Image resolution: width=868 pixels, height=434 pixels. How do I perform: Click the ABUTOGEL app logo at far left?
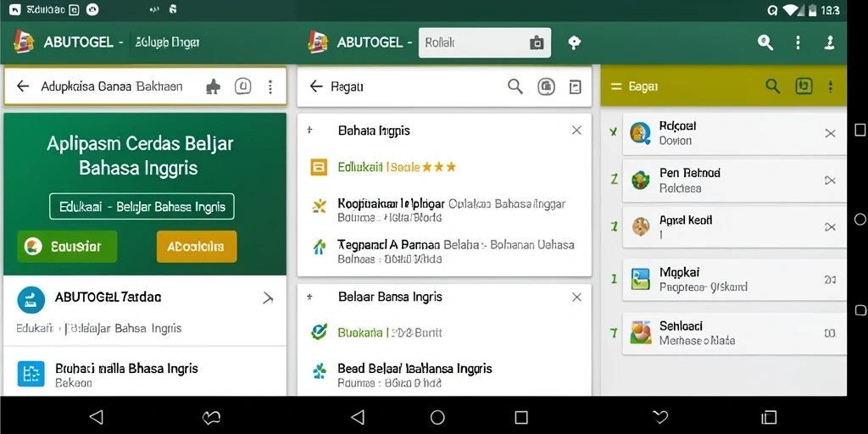24,42
